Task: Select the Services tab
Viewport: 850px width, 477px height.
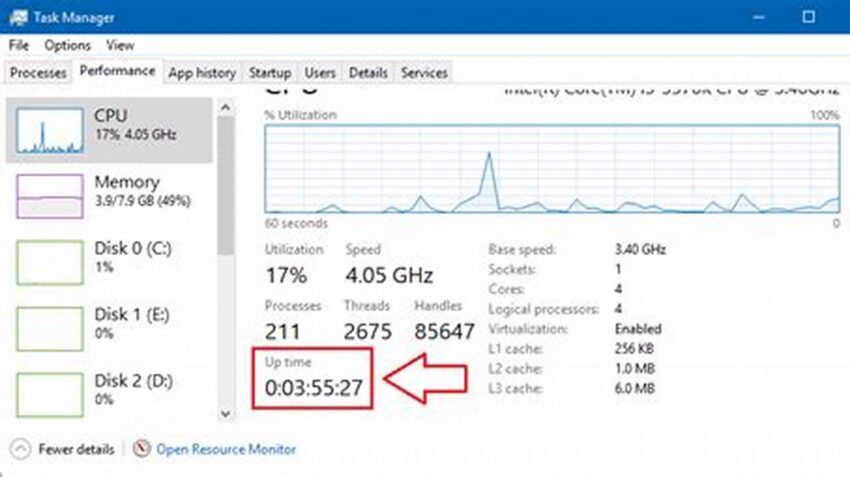Action: (424, 73)
